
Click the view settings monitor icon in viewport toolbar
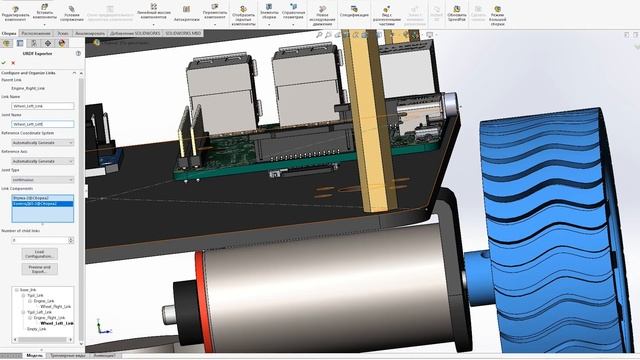click(429, 36)
